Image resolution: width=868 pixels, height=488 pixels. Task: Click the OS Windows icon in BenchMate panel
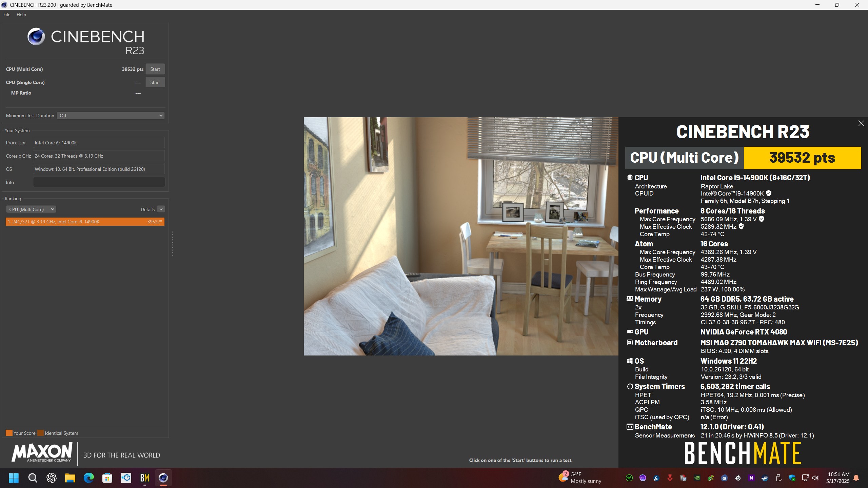pos(630,361)
